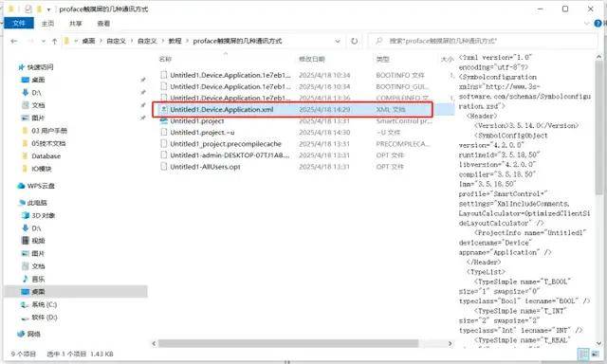This screenshot has width=607, height=364.
Task: Open the IO模块 folder in the sidebar
Action: click(41, 169)
